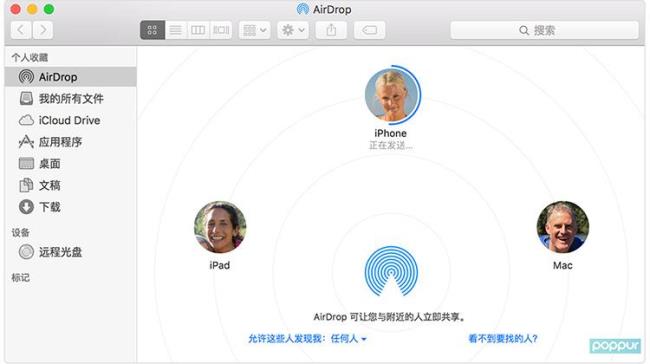This screenshot has height=364, width=650.
Task: Click the AirDrop icon in title bar
Action: 303,9
